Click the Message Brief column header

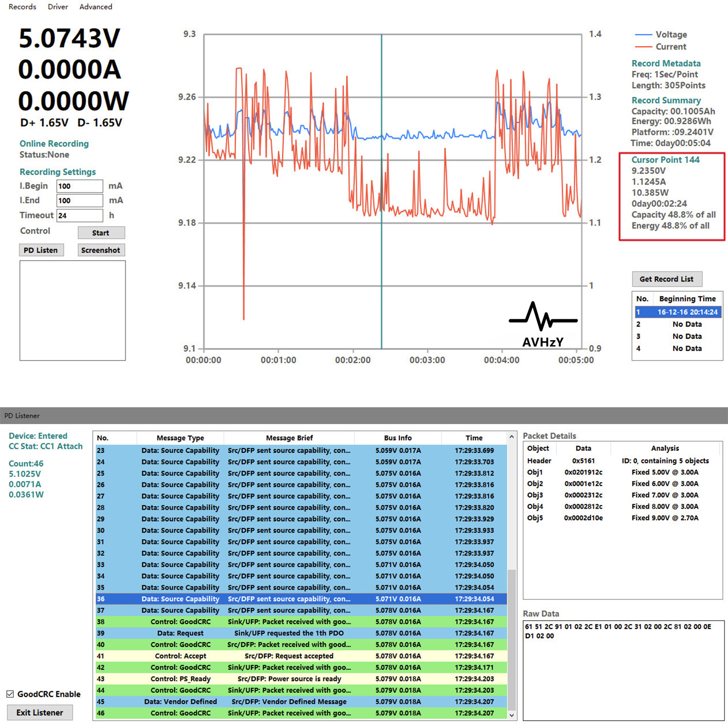(289, 438)
